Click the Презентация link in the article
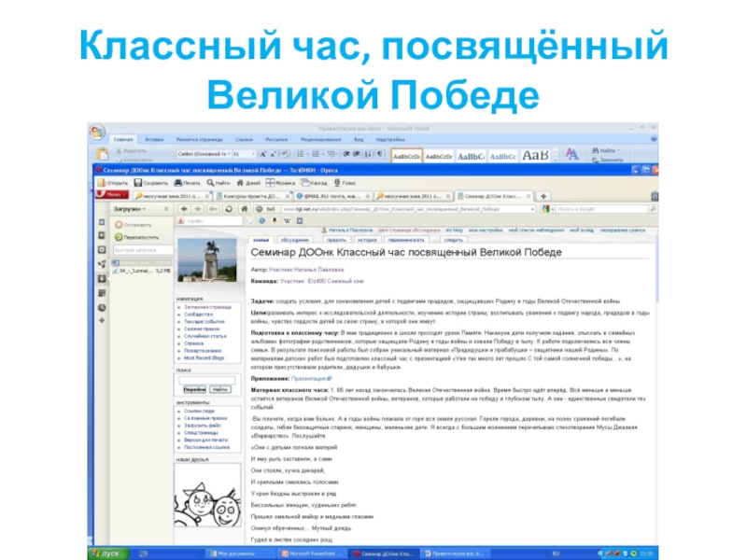This screenshot has width=747, height=560. (308, 380)
